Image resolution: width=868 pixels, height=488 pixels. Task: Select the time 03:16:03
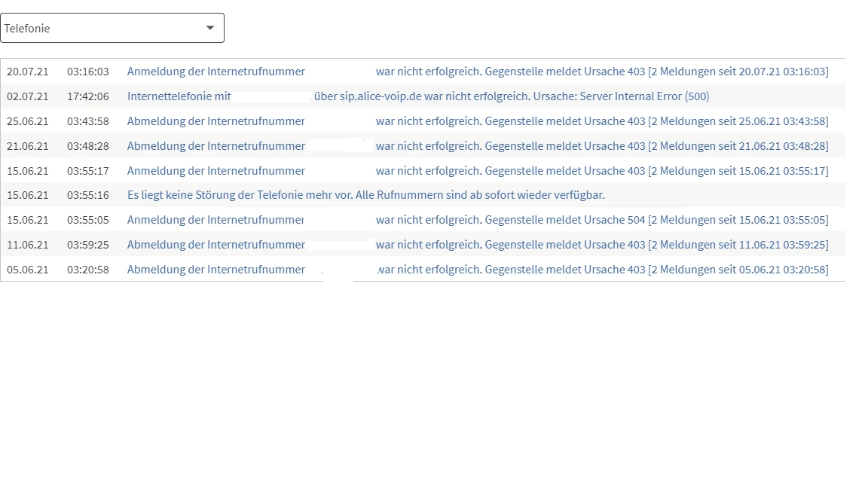click(x=88, y=72)
